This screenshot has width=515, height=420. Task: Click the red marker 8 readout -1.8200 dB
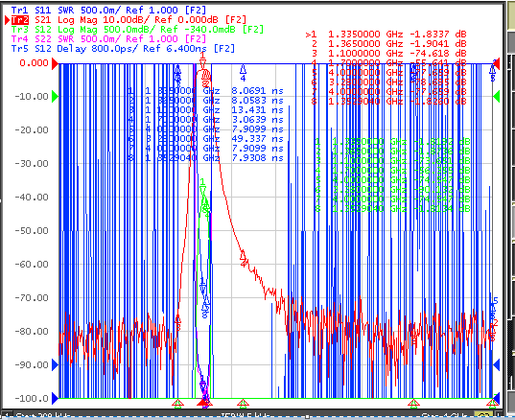click(438, 101)
